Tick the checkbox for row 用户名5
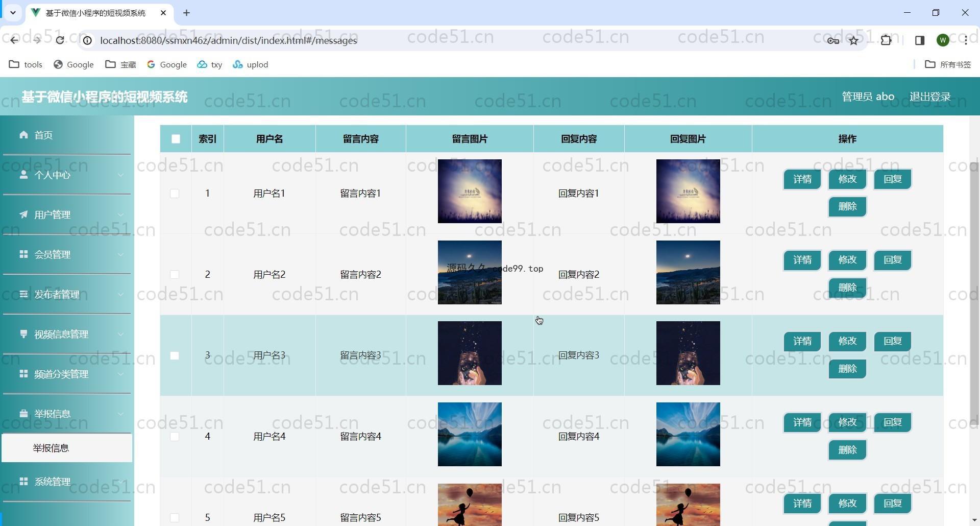The image size is (980, 526). point(175,518)
